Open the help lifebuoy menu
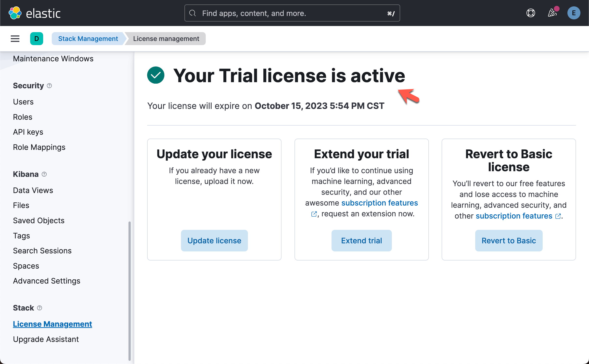 (x=530, y=13)
